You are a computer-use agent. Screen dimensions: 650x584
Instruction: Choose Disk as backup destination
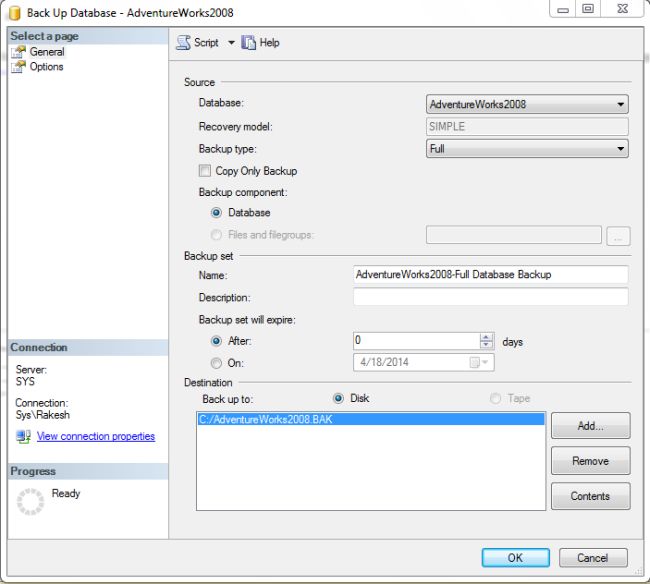coord(338,398)
